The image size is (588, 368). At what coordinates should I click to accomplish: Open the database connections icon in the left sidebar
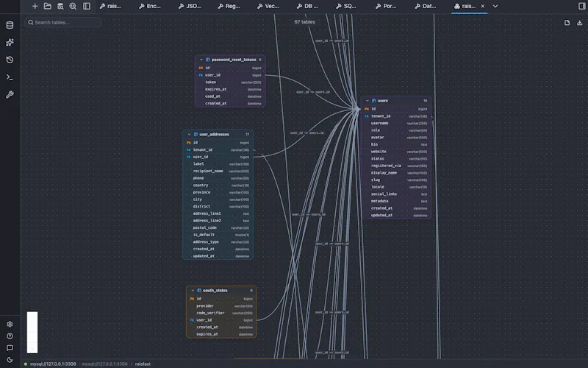click(x=10, y=25)
